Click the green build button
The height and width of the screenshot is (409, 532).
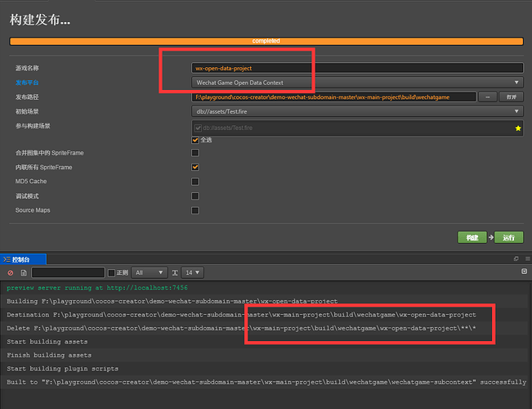coord(472,237)
